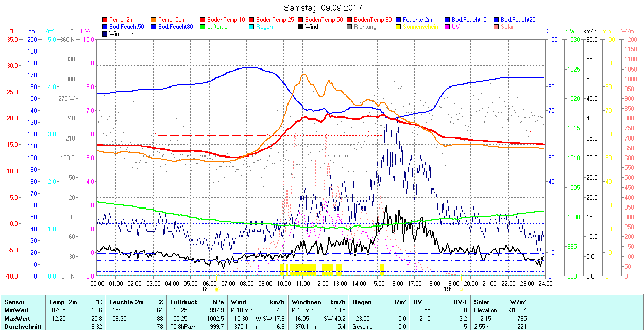Click the 06:26 sunrise marker
The image size is (644, 330).
(209, 290)
